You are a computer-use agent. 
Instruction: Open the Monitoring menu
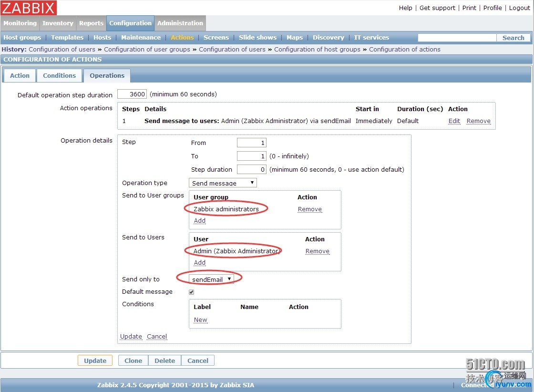(x=20, y=23)
